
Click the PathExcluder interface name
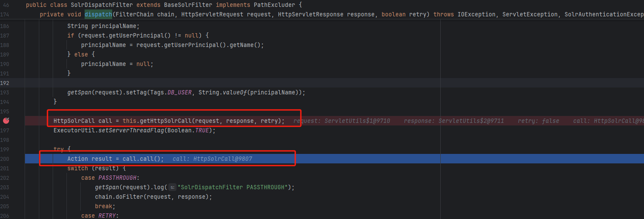point(273,5)
